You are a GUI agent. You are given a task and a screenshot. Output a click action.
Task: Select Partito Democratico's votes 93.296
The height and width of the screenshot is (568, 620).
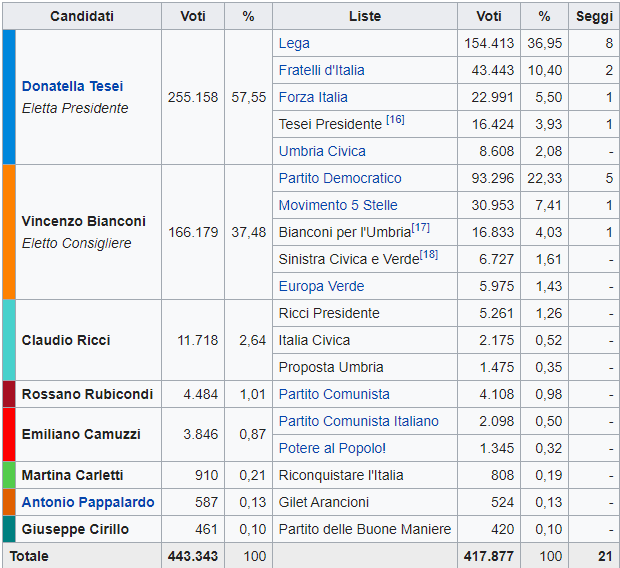tap(492, 178)
